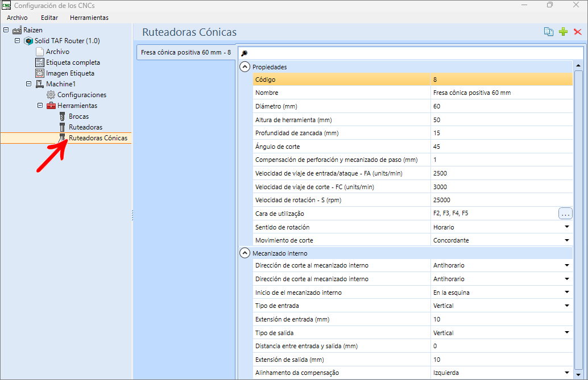The image size is (588, 380).
Task: Click the Machine1 machine icon
Action: click(40, 84)
